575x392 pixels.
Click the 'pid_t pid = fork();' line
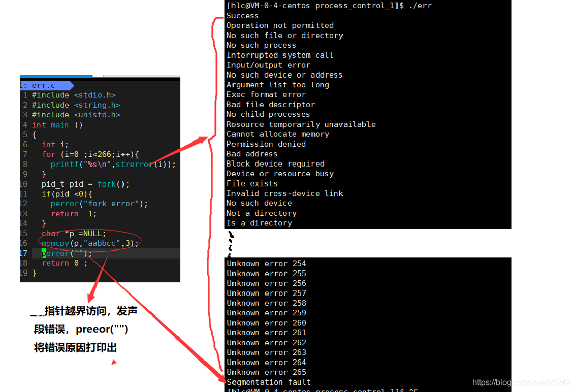[x=85, y=184]
